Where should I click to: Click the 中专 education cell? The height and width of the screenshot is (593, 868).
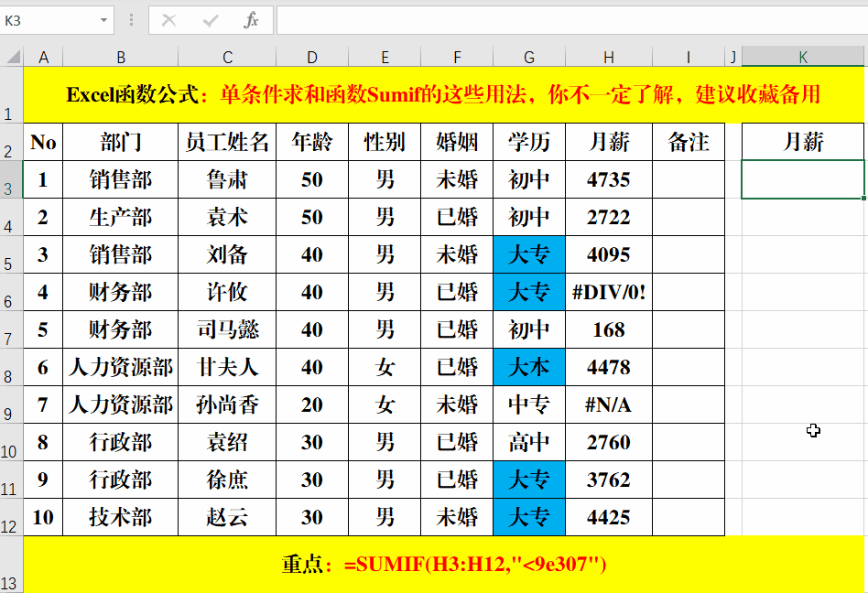click(529, 404)
